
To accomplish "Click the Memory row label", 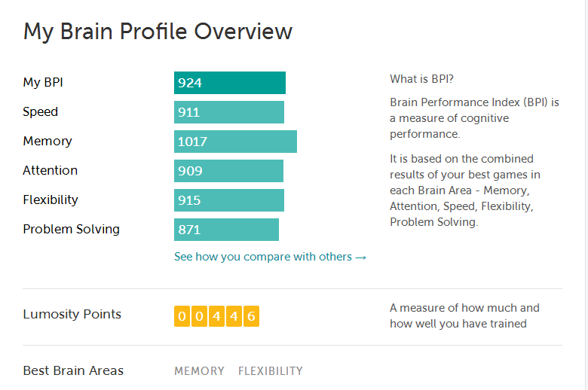I will point(47,142).
